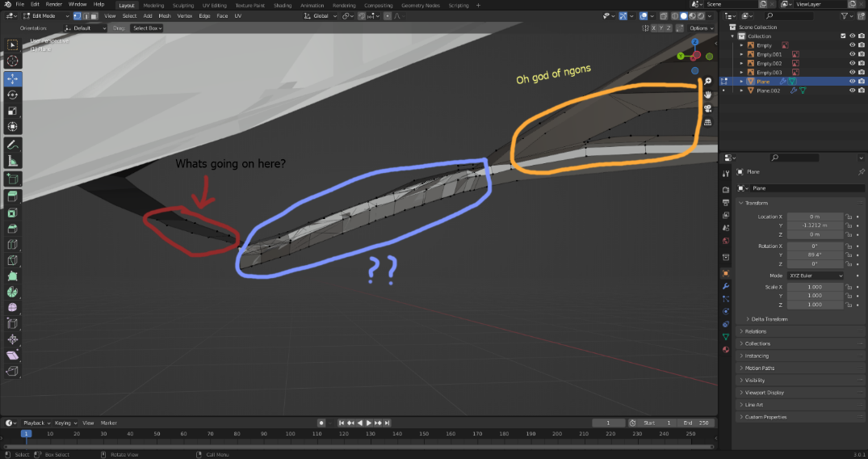Open Object Data properties green triangle tab
The height and width of the screenshot is (459, 868).
point(726,337)
